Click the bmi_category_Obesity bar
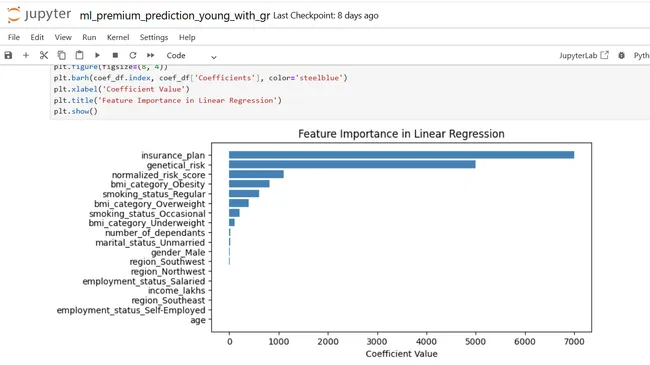This screenshot has width=650, height=365. (249, 184)
